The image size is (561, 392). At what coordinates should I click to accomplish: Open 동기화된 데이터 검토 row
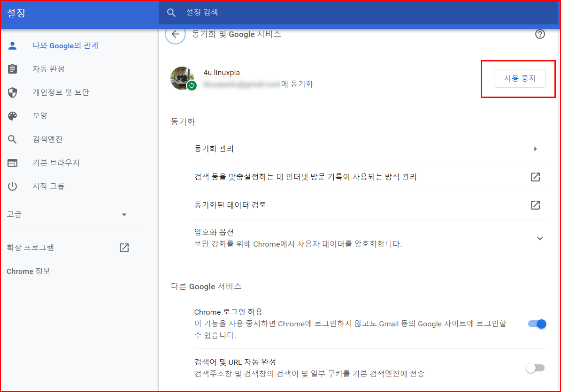pos(369,205)
